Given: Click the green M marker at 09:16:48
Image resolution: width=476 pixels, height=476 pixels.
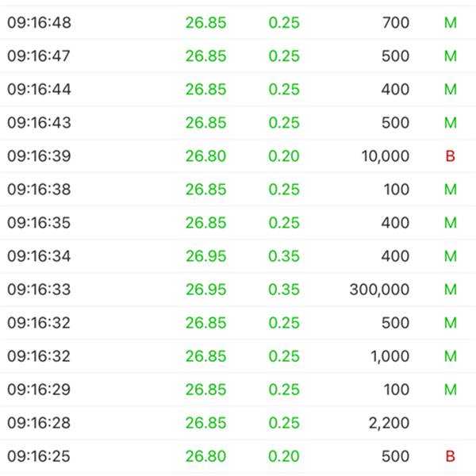Looking at the screenshot, I should click(450, 23).
